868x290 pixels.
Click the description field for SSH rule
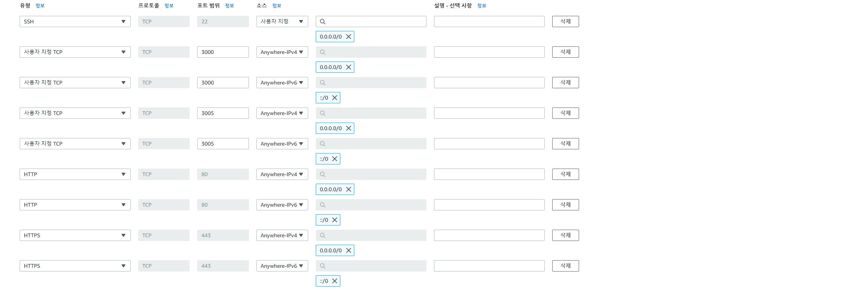(489, 21)
